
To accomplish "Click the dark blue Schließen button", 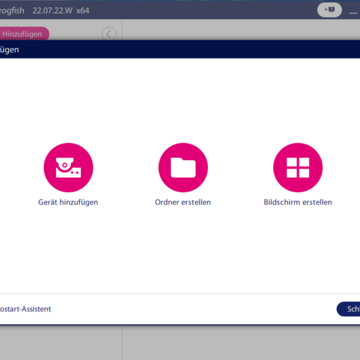I will (x=348, y=309).
